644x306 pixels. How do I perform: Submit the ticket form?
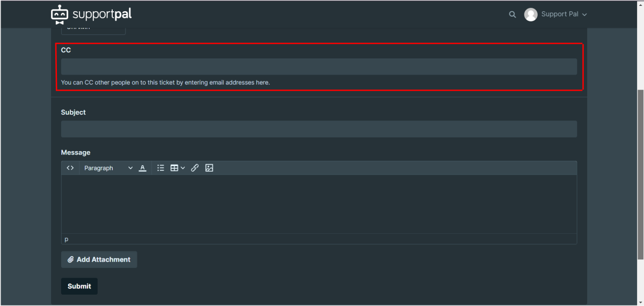79,286
